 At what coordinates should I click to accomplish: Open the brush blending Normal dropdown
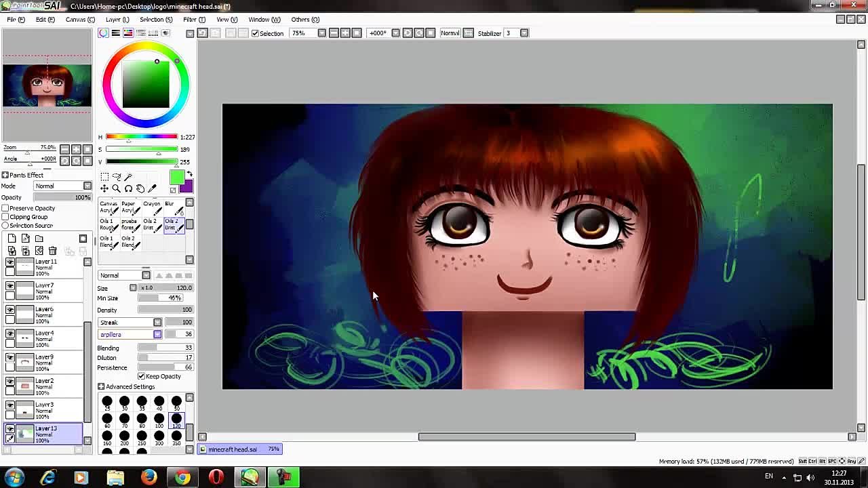(x=124, y=275)
